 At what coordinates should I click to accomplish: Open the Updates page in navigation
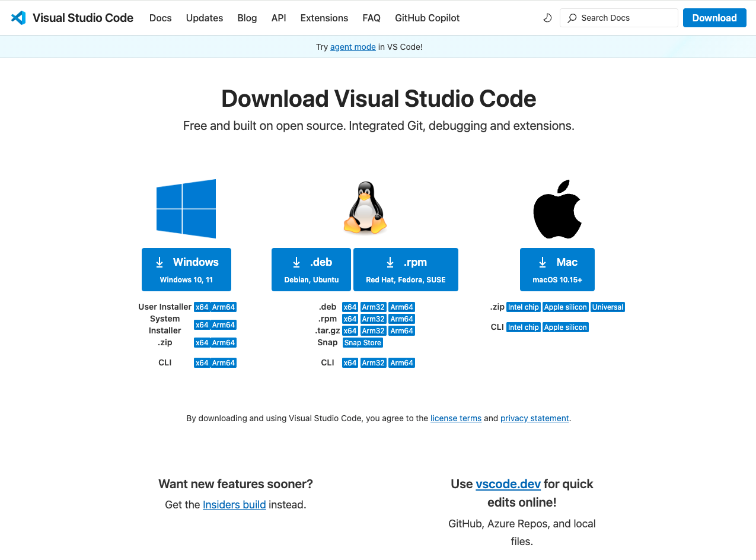click(205, 18)
